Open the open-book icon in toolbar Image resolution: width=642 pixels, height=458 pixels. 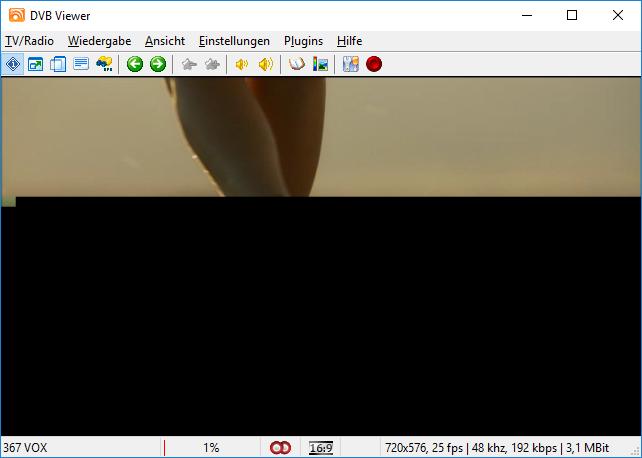point(296,64)
